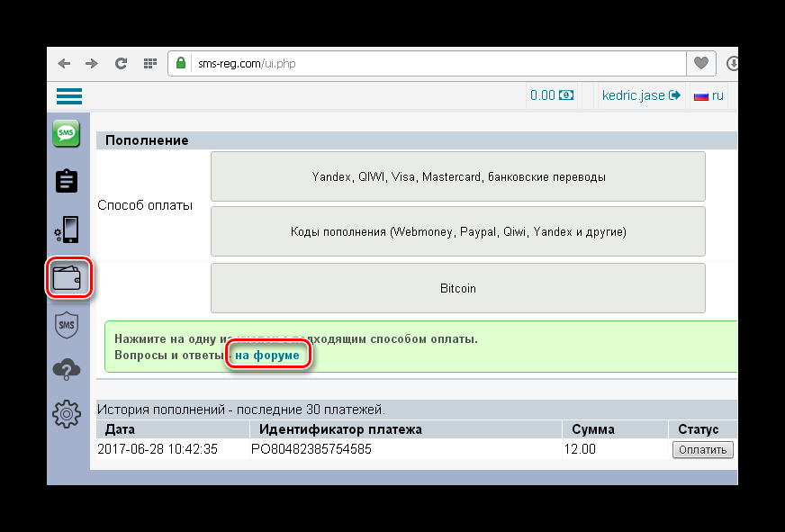The width and height of the screenshot is (785, 532).
Task: Open the phone with gears sidebar icon
Action: click(67, 230)
